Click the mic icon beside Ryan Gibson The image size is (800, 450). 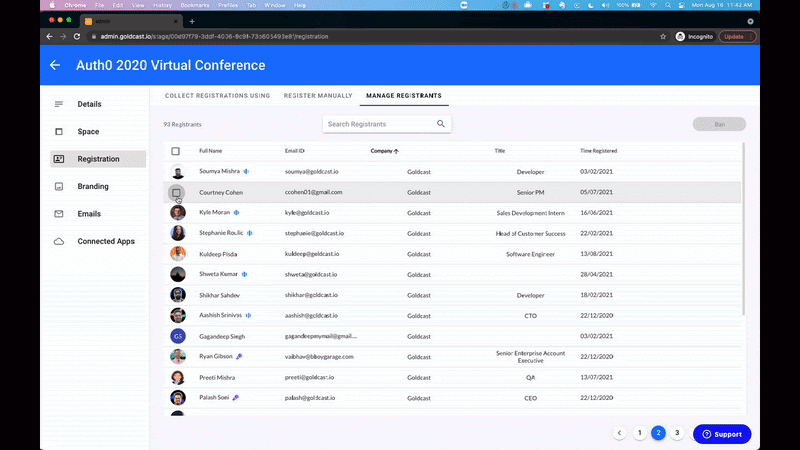point(239,356)
